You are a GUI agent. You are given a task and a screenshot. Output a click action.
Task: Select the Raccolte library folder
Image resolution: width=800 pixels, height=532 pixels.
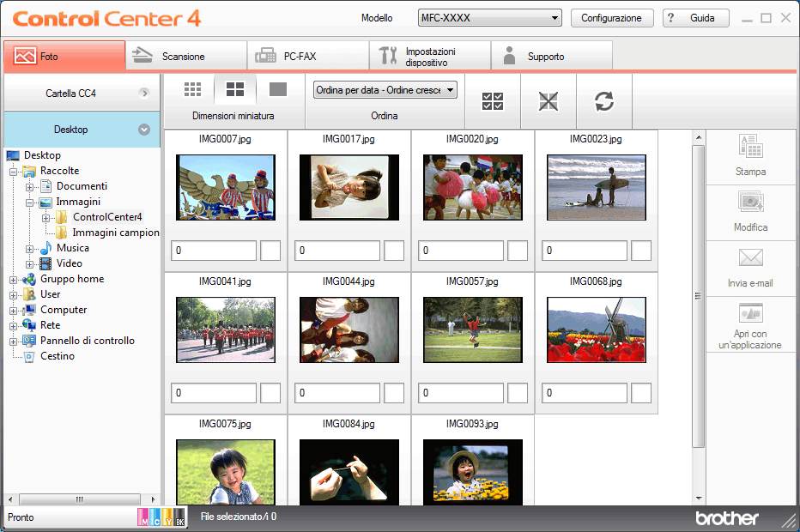coord(60,171)
